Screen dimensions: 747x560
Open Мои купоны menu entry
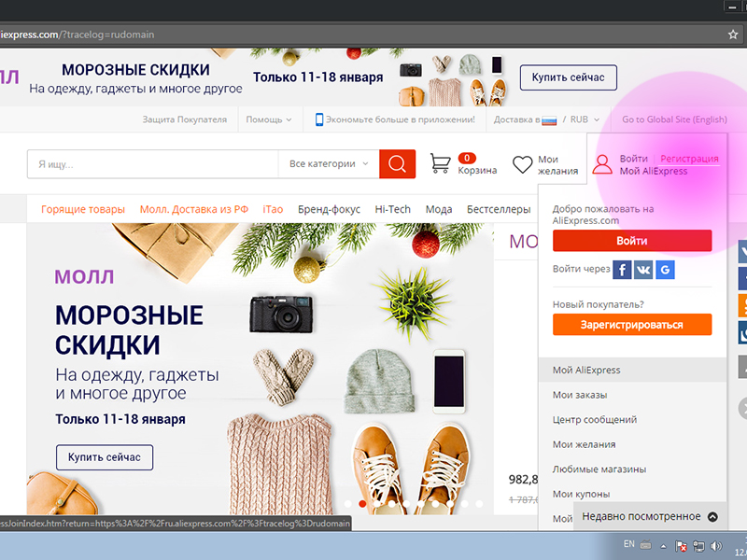(581, 494)
